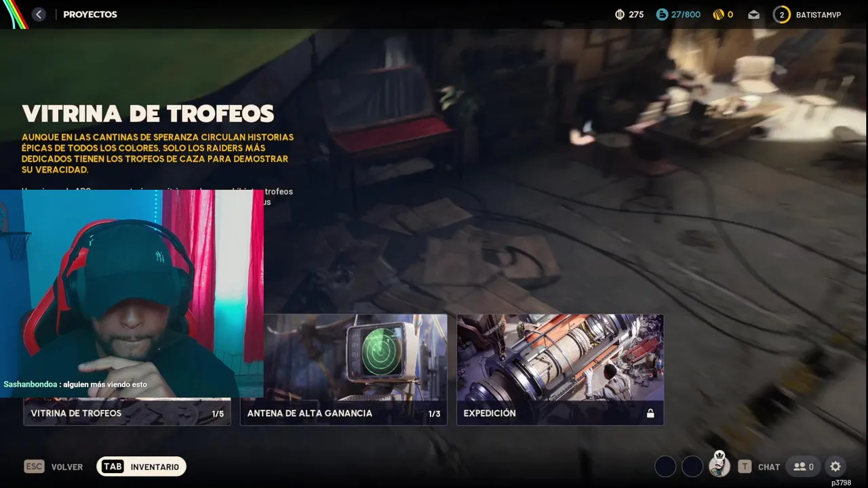
Task: Click the yellow project description paragraph
Action: click(157, 153)
